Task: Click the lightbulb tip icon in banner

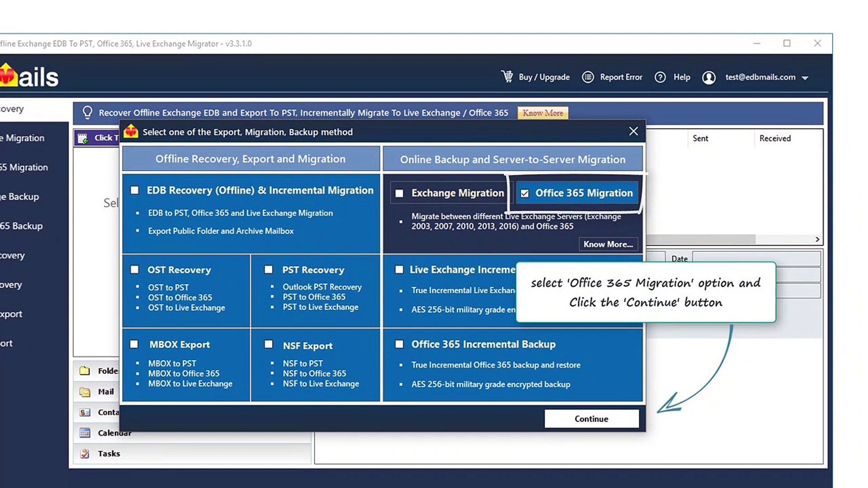Action: (x=87, y=112)
